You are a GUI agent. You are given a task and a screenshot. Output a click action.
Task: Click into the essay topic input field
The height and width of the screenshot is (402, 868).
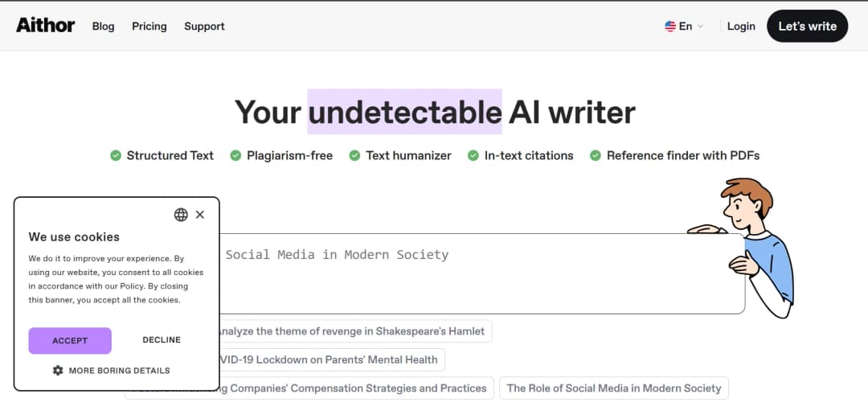482,273
